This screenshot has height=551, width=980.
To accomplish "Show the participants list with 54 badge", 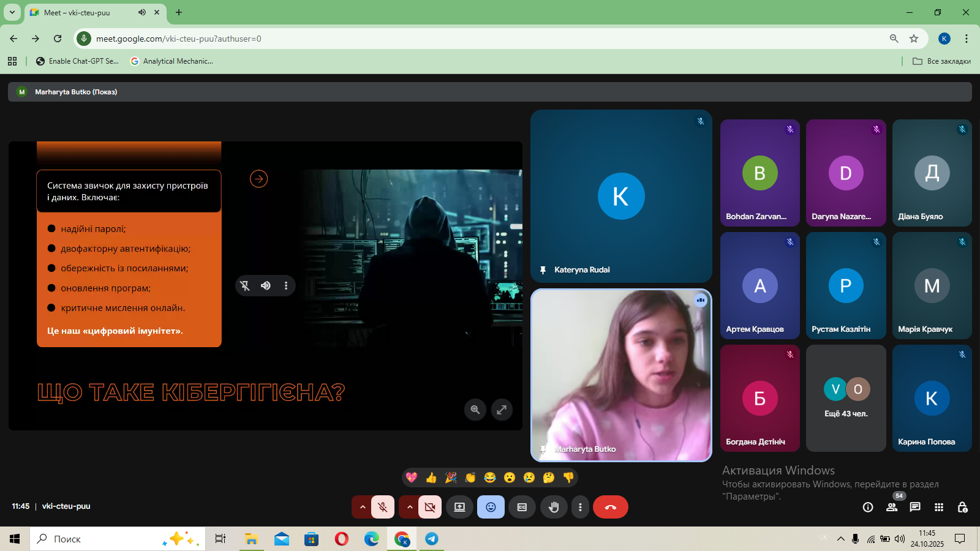I will pyautogui.click(x=892, y=507).
